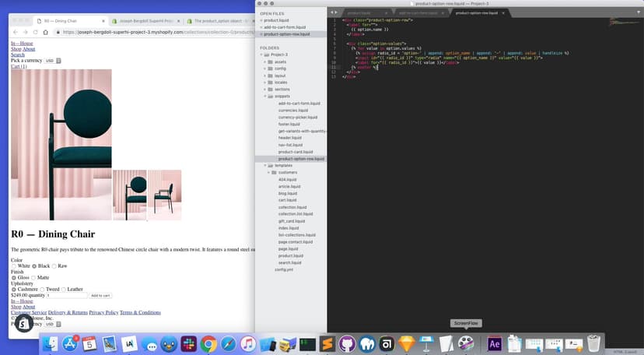Click the quantity input field
This screenshot has width=644, height=355.
[x=67, y=296]
